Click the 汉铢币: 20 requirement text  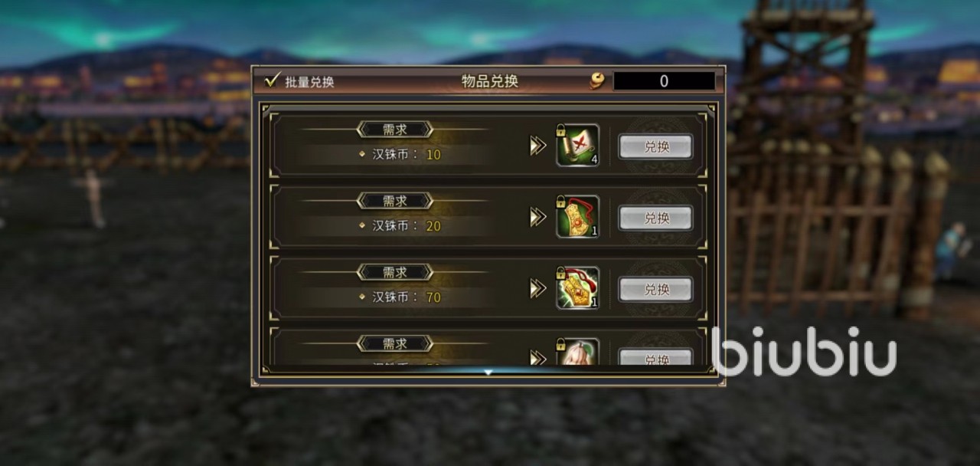pyautogui.click(x=407, y=226)
